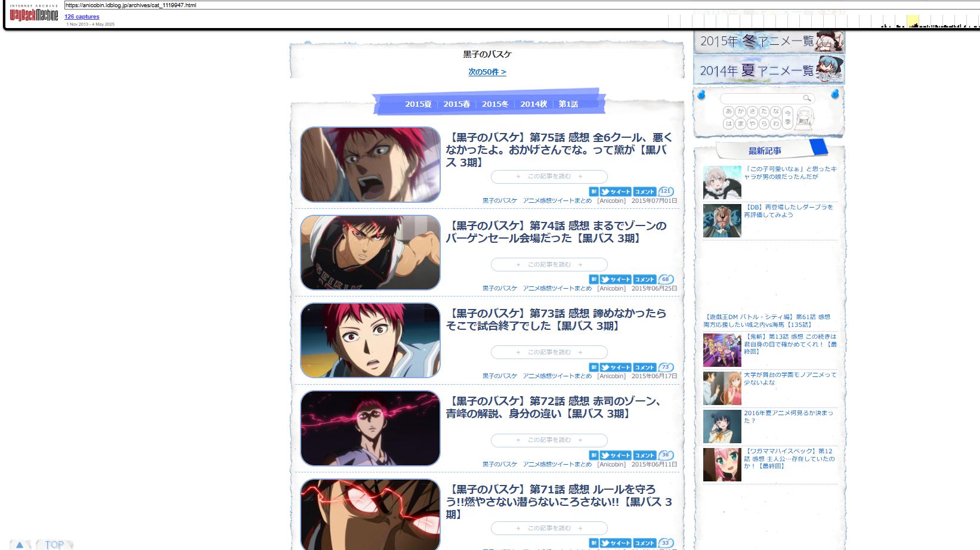Click the わ kana index button
The width and height of the screenshot is (980, 550).
pyautogui.click(x=775, y=123)
